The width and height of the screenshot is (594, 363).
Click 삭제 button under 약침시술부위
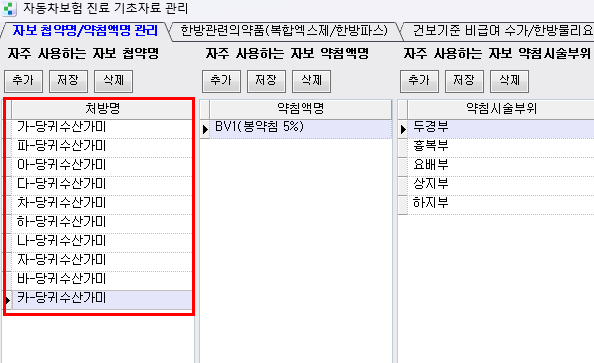(510, 81)
